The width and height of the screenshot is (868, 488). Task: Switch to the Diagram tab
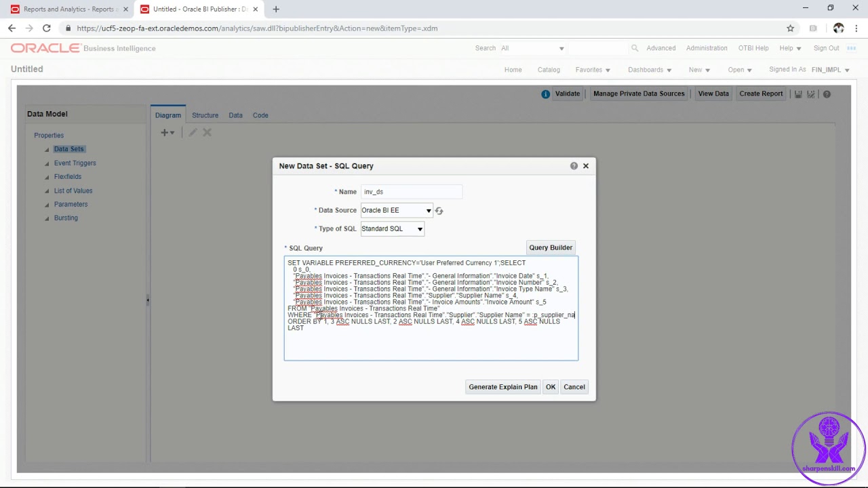click(x=168, y=115)
